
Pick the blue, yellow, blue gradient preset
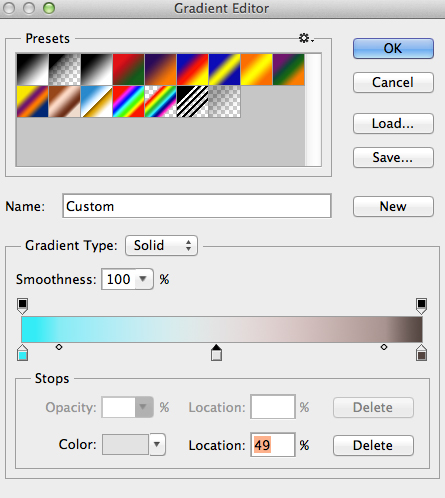click(224, 69)
